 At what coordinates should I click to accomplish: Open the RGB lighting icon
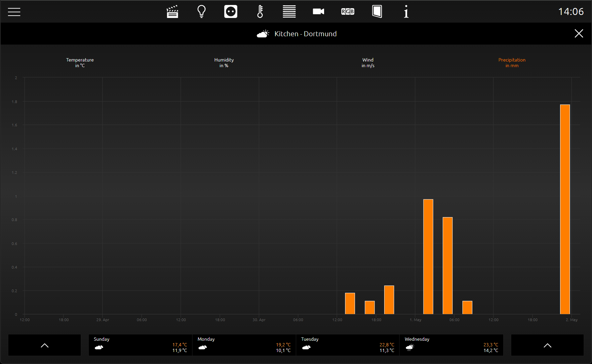348,12
